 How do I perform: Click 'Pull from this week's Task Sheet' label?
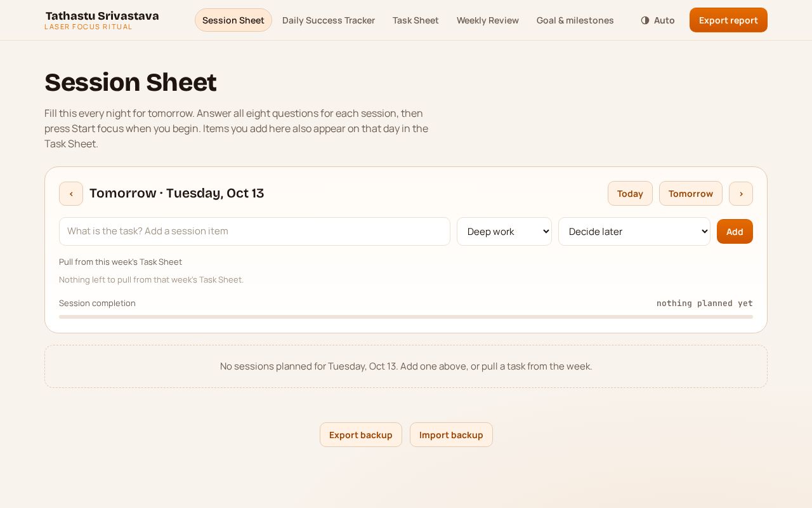coord(121,262)
